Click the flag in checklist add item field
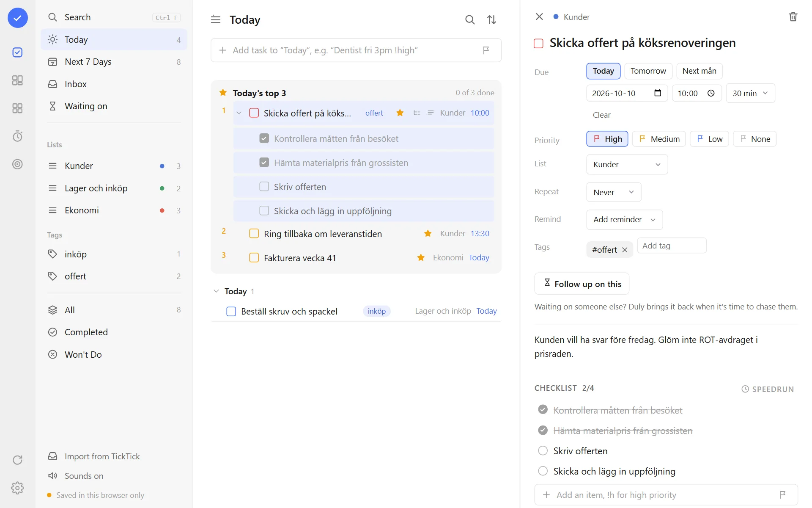This screenshot has height=508, width=812. [x=782, y=495]
